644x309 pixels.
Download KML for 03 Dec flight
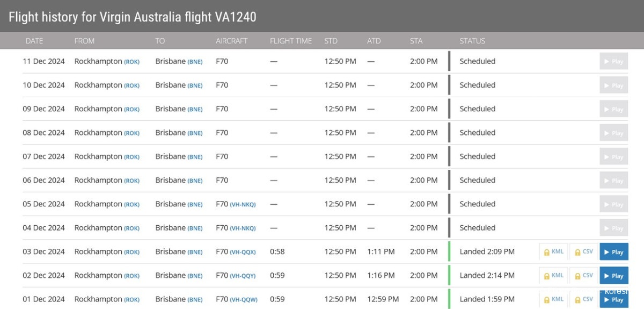click(553, 251)
